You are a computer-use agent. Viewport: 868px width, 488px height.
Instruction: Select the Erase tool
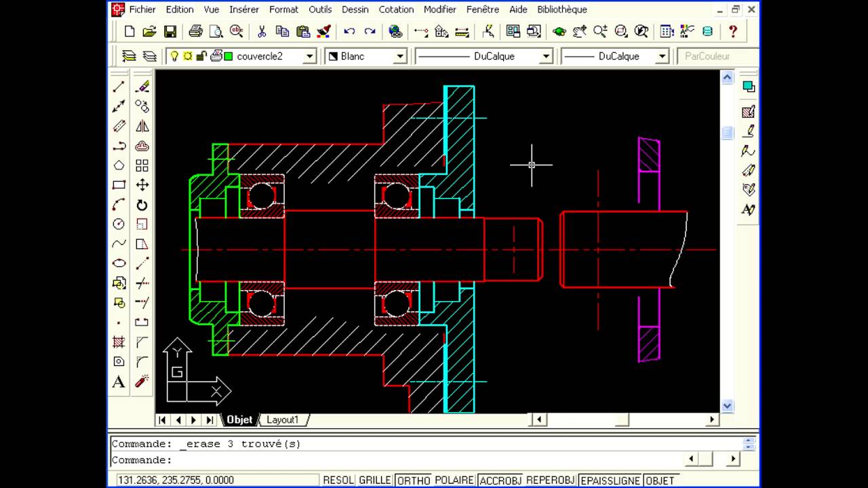tap(142, 86)
